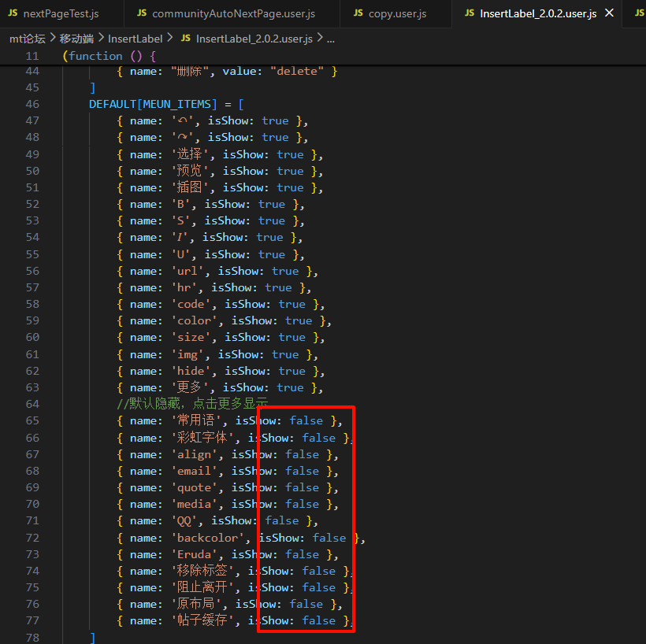Click JS file icon on copy.user.js tab

tap(358, 13)
